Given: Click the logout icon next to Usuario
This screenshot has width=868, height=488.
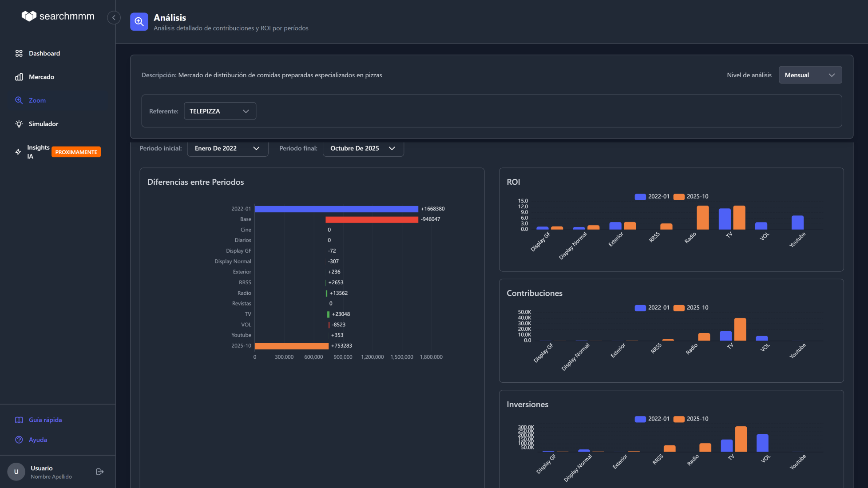Looking at the screenshot, I should pyautogui.click(x=100, y=472).
